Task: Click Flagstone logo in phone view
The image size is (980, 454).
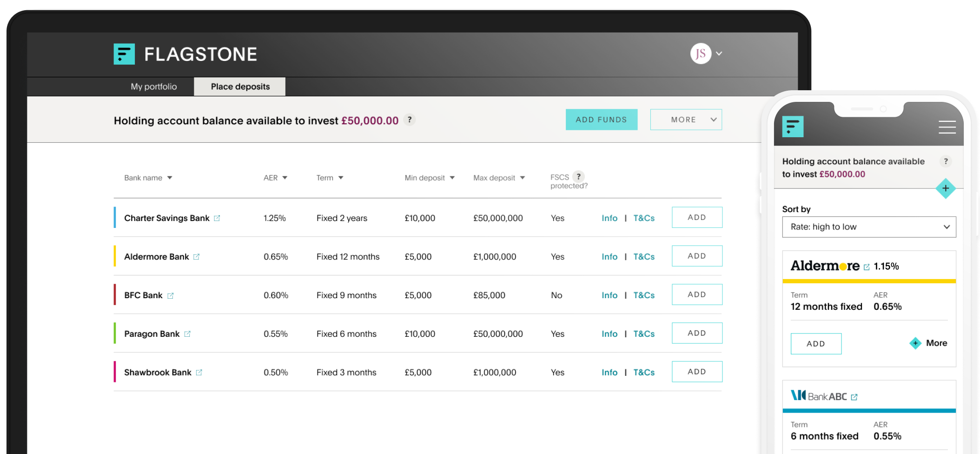Action: (793, 127)
